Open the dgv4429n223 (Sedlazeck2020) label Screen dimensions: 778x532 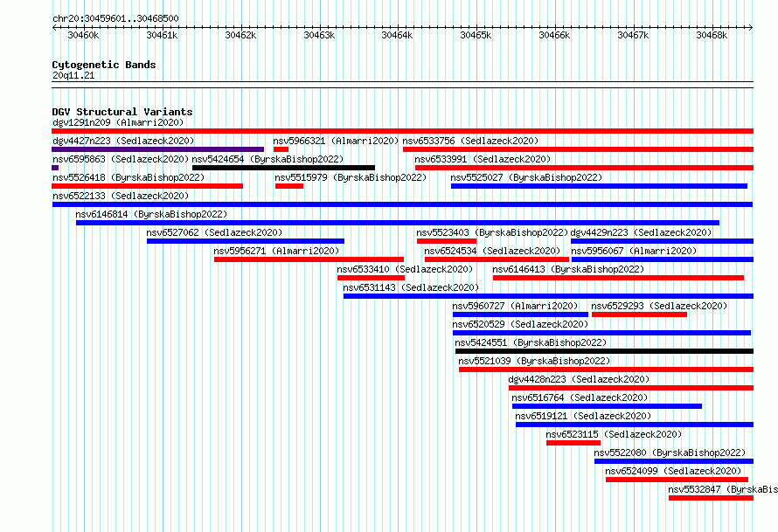[x=641, y=232]
